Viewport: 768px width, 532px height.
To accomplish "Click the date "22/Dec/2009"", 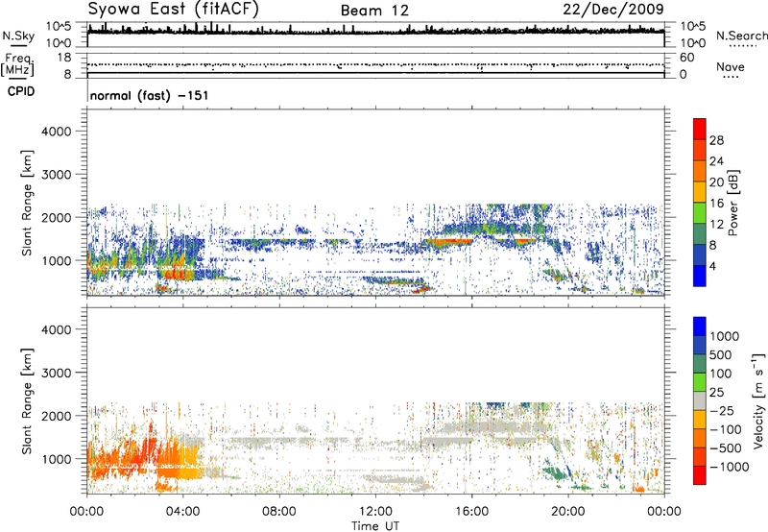I will coord(613,10).
